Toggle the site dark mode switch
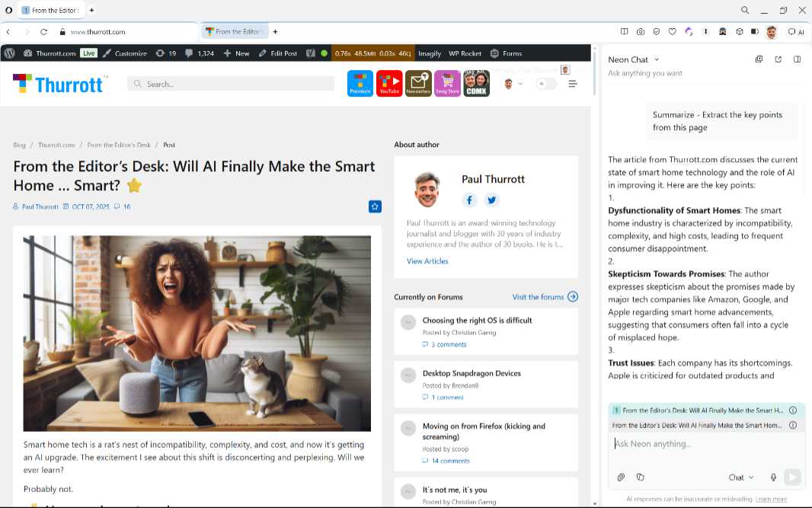 point(545,84)
